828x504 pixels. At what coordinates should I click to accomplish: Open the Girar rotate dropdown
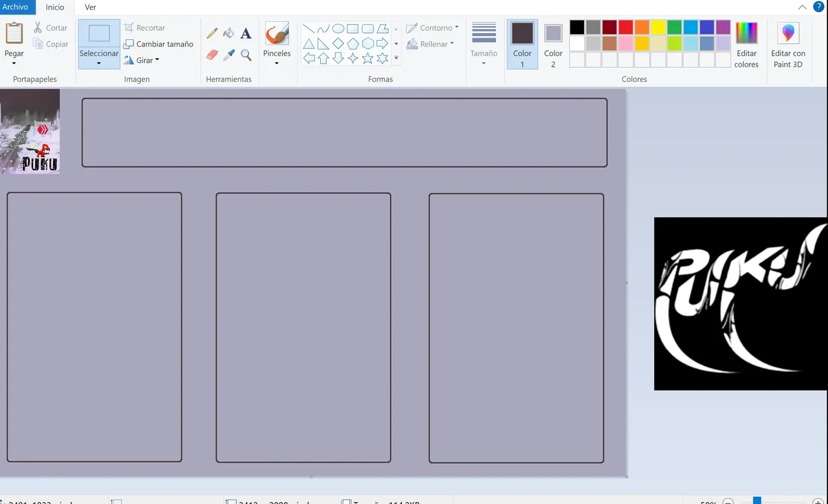pos(142,60)
